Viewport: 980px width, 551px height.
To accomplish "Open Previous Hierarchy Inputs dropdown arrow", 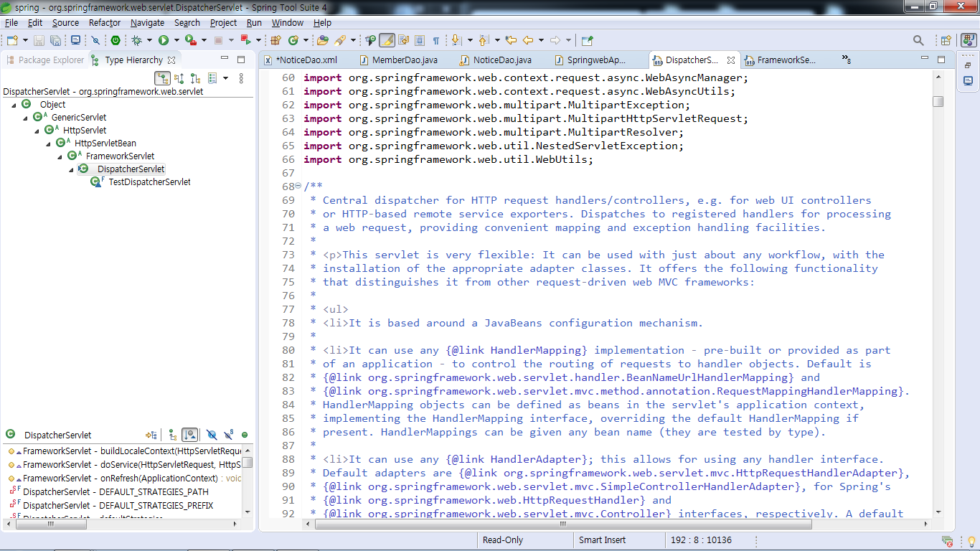I will (x=225, y=78).
